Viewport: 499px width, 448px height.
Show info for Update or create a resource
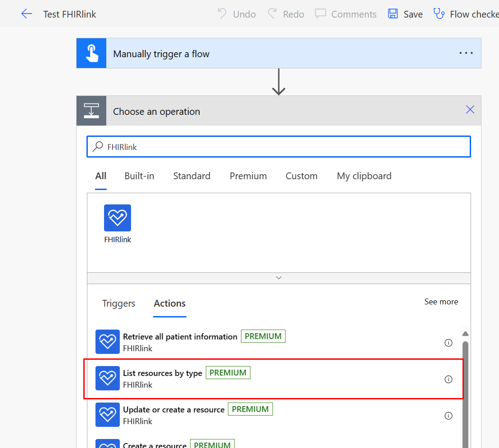[x=449, y=416]
